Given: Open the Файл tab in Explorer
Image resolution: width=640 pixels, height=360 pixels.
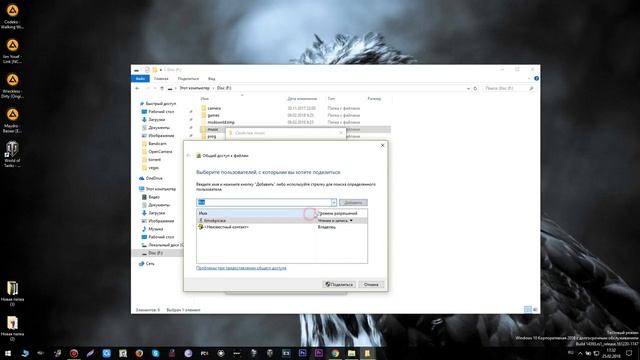Looking at the screenshot, I should coord(140,78).
